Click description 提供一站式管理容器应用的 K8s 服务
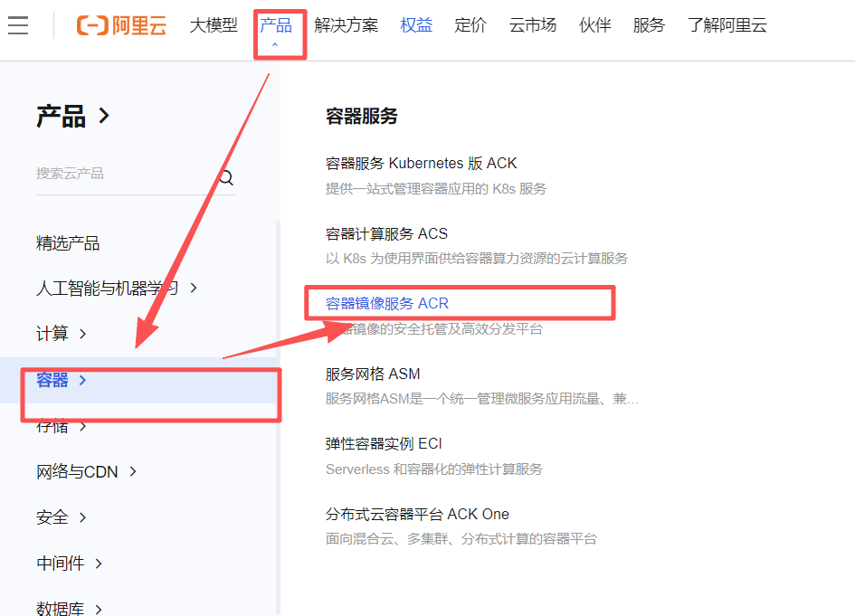Viewport: 855px width, 616px height. point(436,189)
